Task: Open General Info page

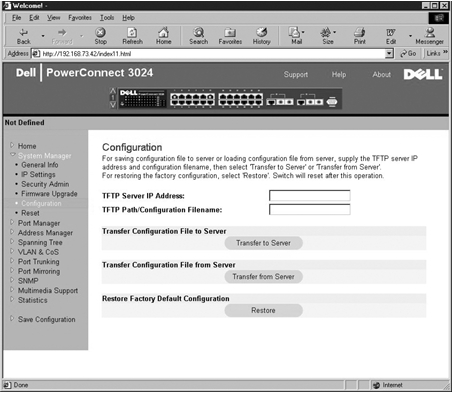Action: (40, 165)
